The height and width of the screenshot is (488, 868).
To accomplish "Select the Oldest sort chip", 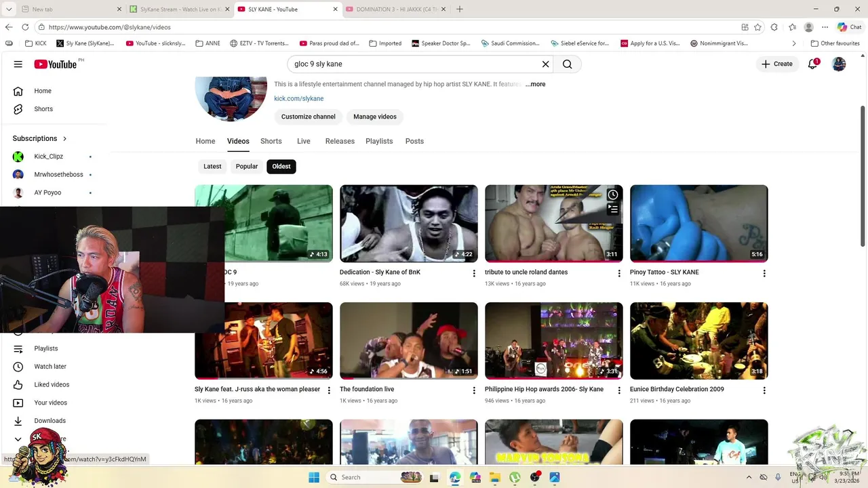I will tap(281, 166).
